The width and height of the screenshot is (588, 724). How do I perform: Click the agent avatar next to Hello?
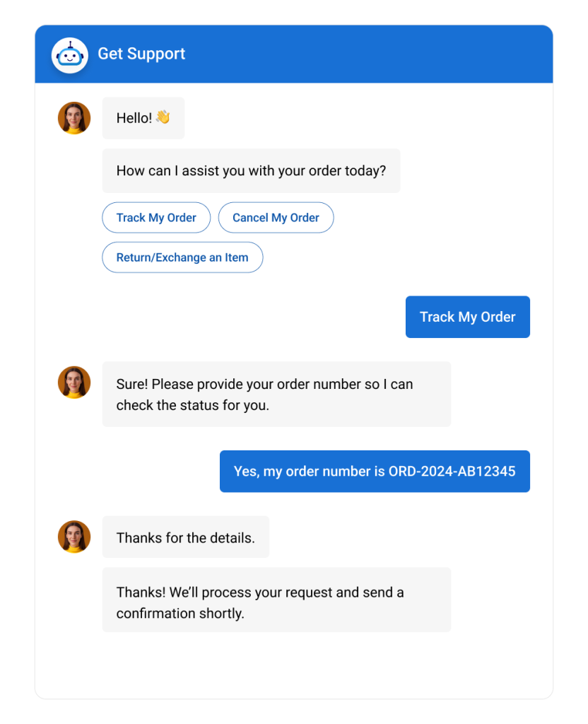tap(74, 118)
